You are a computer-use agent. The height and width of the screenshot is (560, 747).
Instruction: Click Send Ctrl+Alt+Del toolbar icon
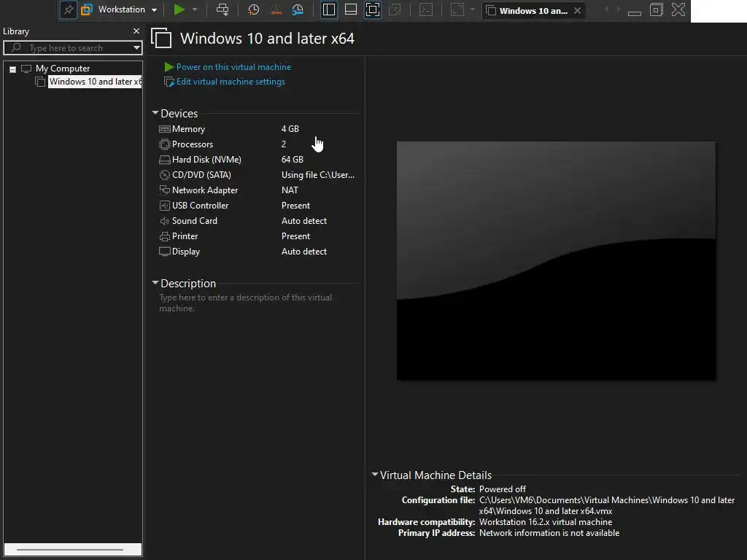coord(222,9)
